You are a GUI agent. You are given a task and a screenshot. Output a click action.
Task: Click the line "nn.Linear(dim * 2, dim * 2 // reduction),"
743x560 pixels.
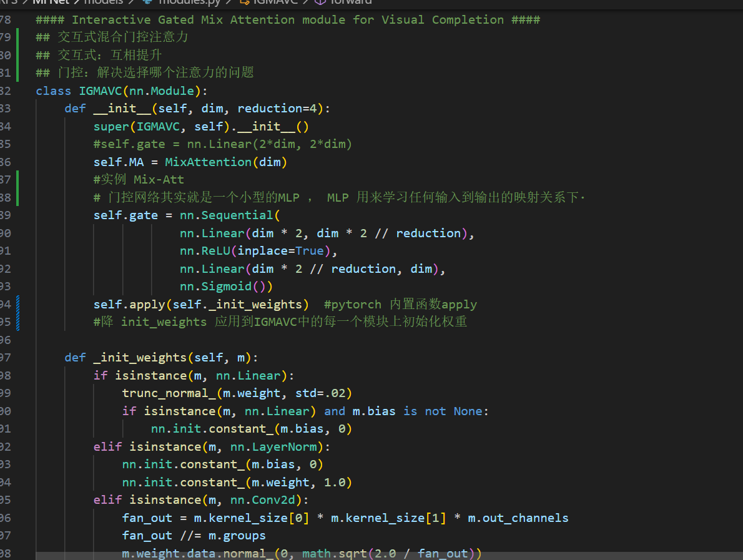pos(327,233)
